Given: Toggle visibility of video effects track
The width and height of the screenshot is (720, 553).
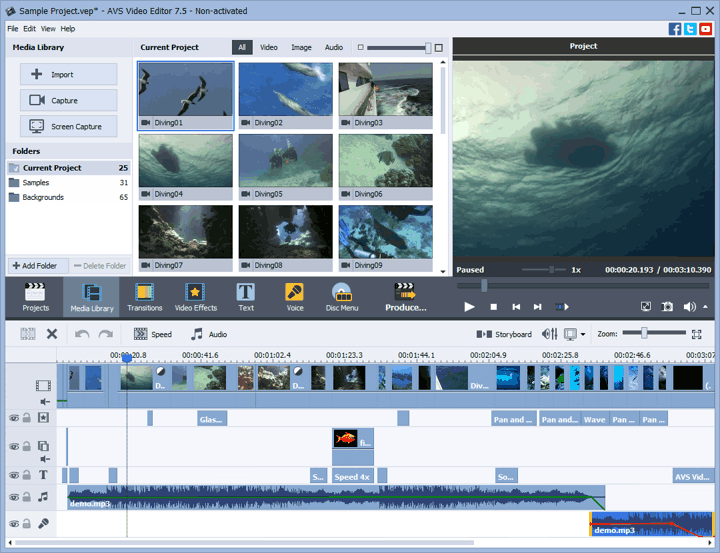Looking at the screenshot, I should [x=14, y=418].
